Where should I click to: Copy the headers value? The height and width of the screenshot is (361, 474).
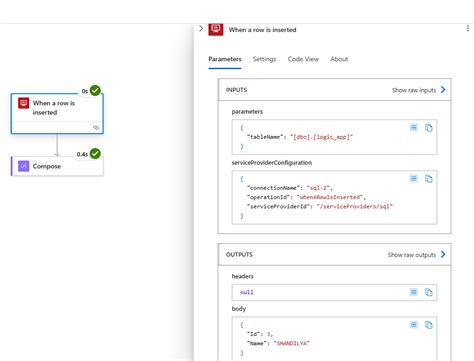(x=429, y=292)
